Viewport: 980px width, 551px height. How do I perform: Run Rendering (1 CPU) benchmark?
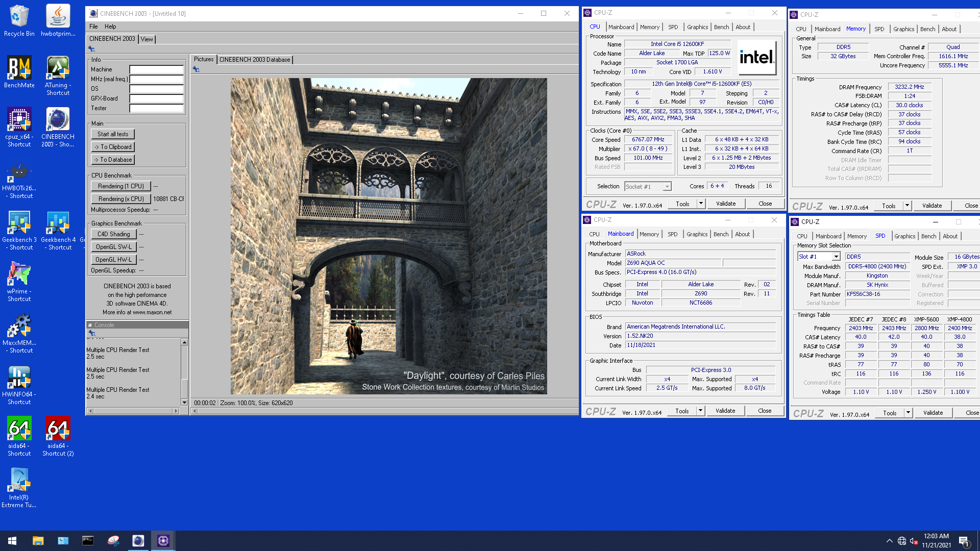click(121, 186)
